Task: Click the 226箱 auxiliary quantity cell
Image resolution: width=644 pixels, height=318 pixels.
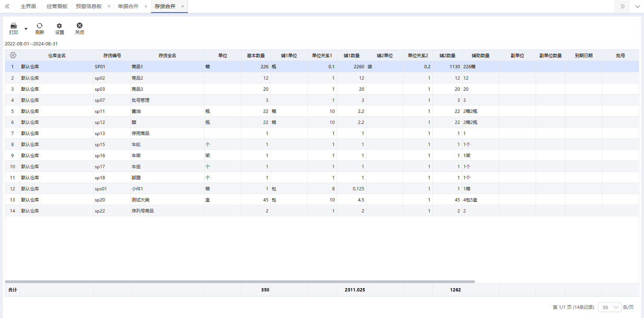Action: (480, 67)
